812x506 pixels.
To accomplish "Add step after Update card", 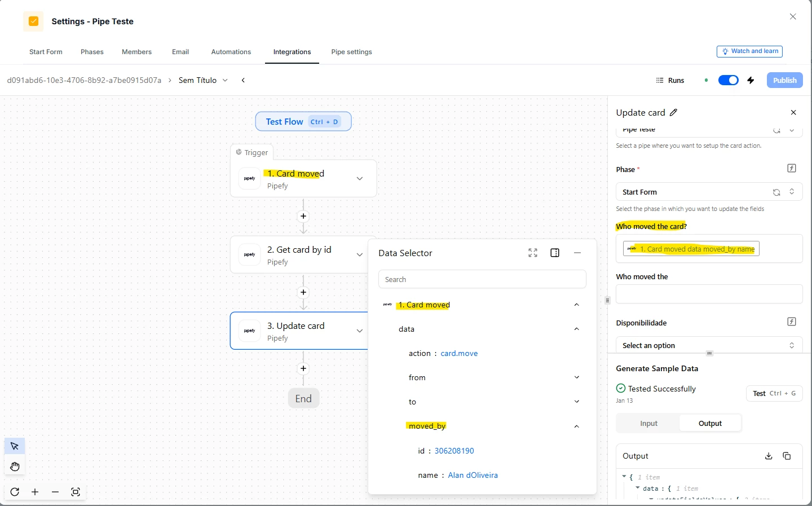I will coord(303,368).
